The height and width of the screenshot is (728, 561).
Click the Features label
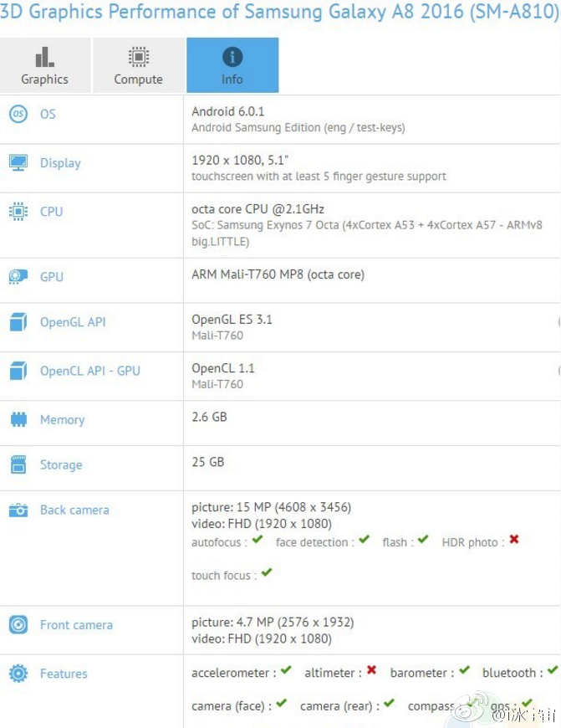[x=64, y=674]
